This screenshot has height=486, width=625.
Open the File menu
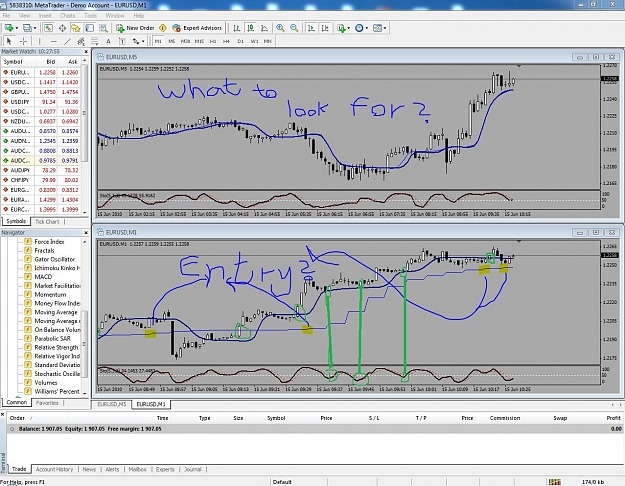[x=6, y=16]
